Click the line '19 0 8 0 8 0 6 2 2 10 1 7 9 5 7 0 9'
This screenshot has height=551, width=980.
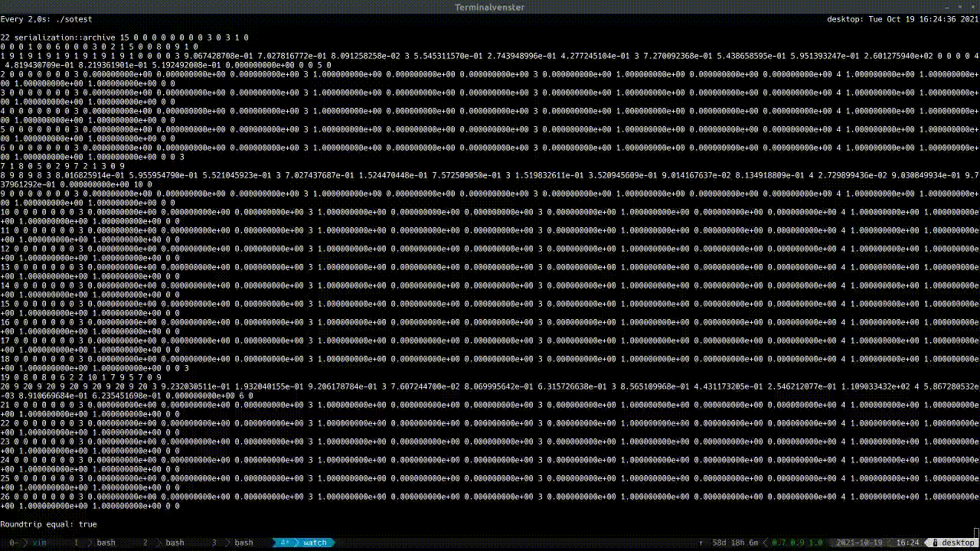tap(80, 377)
